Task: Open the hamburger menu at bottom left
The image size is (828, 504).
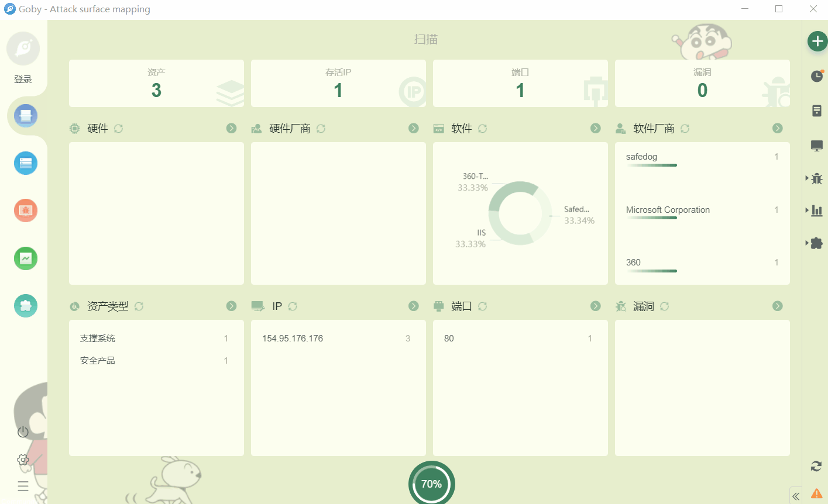Action: tap(23, 486)
